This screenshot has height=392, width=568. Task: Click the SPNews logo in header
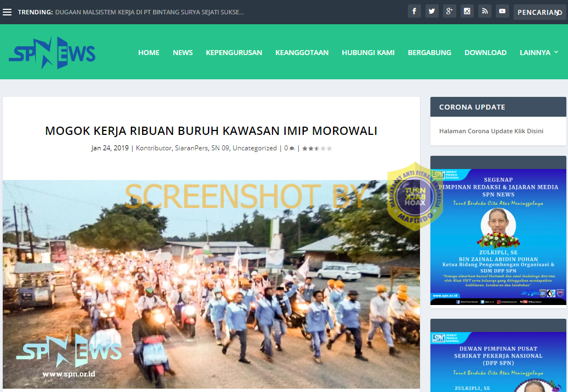(52, 53)
